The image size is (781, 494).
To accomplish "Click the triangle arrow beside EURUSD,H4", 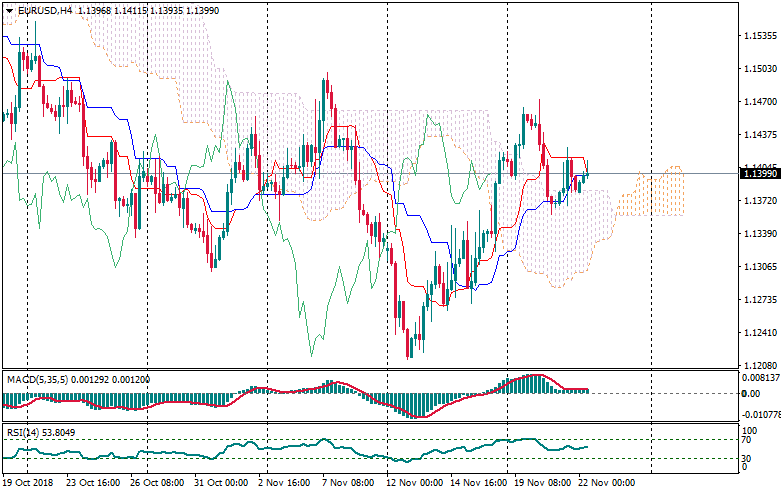I will pyautogui.click(x=9, y=10).
